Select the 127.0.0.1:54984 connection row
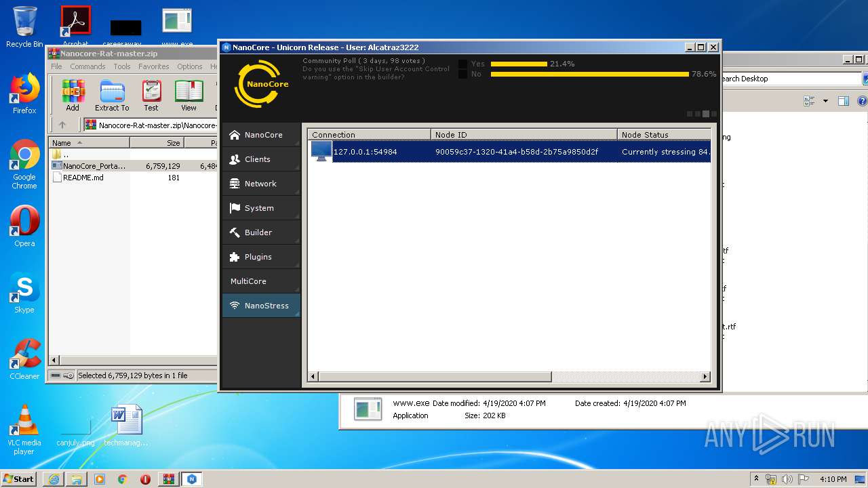Screen dimensions: 868x488 tap(509, 152)
